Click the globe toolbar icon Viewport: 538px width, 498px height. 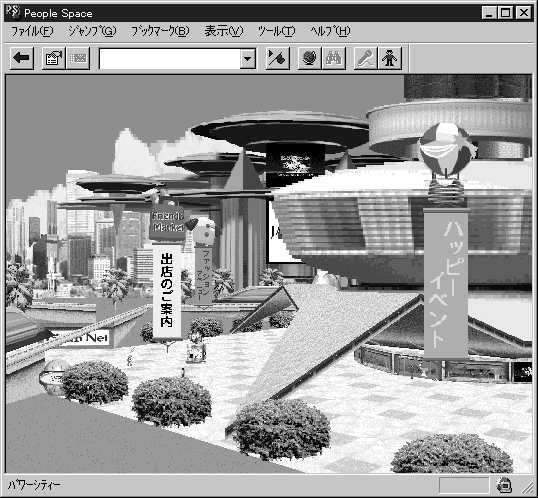point(309,58)
